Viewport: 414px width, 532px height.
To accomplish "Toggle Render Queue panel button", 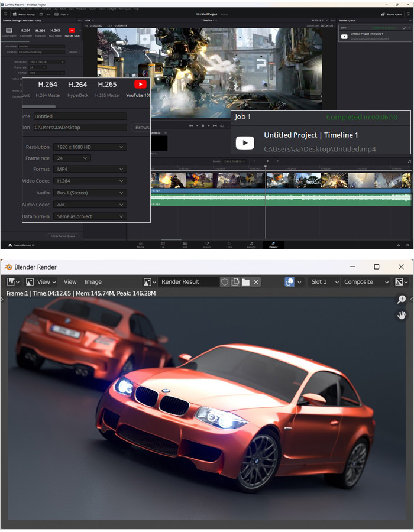I will point(392,14).
